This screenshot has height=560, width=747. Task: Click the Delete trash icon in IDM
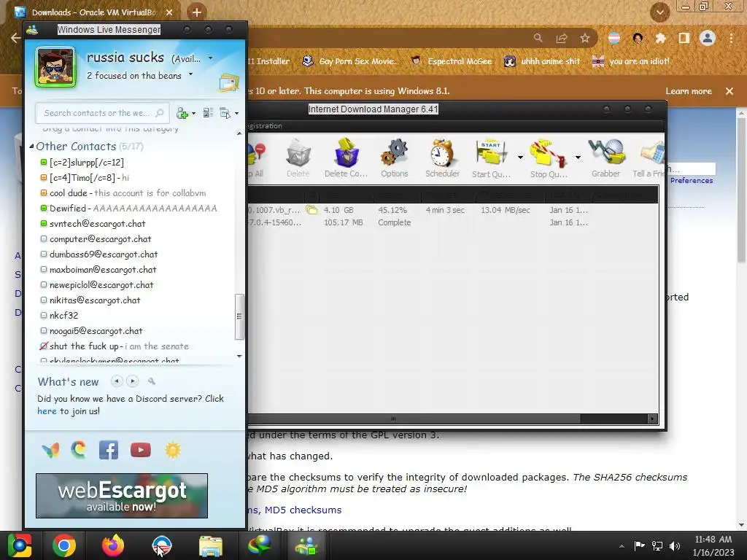tap(298, 157)
